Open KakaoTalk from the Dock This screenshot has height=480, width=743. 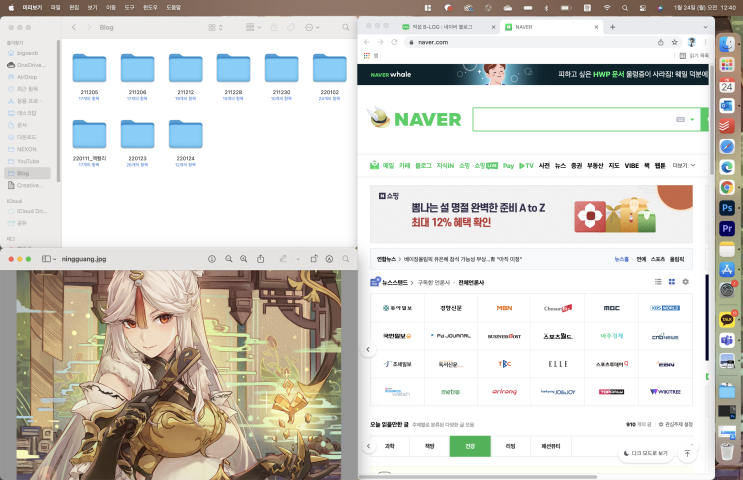coord(727,319)
